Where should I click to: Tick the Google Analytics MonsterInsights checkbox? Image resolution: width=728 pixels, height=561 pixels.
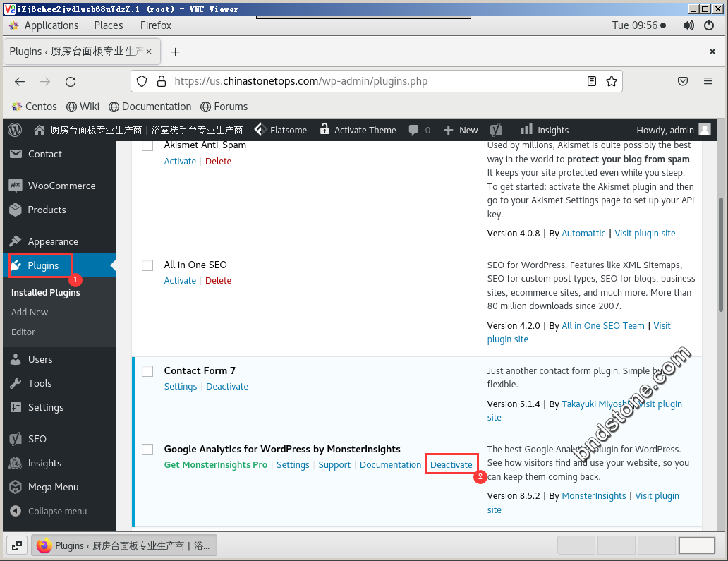point(147,450)
